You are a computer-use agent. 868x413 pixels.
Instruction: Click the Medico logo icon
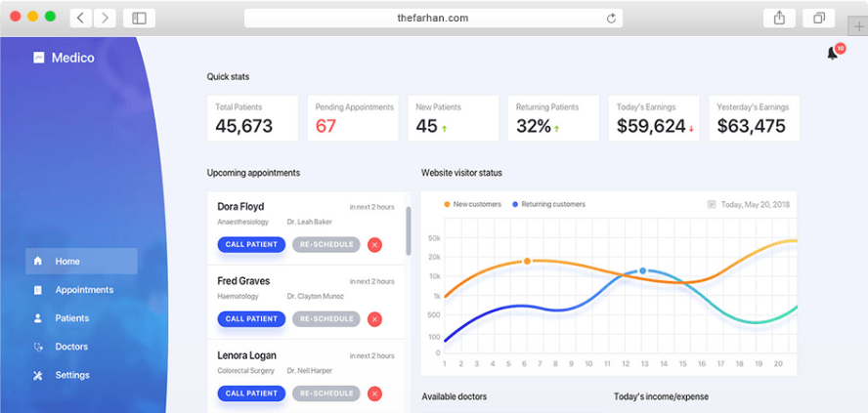click(x=38, y=58)
